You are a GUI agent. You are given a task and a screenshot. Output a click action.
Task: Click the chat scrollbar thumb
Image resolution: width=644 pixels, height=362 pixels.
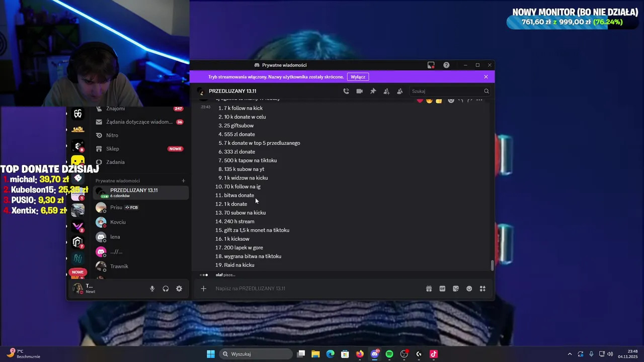coord(492,265)
